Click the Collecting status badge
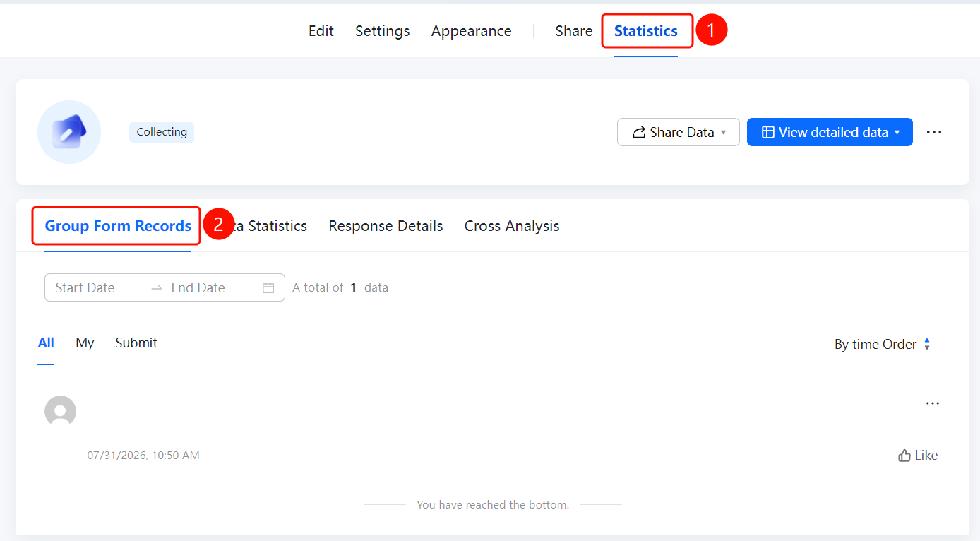Screen dimensions: 980x541 tap(162, 132)
